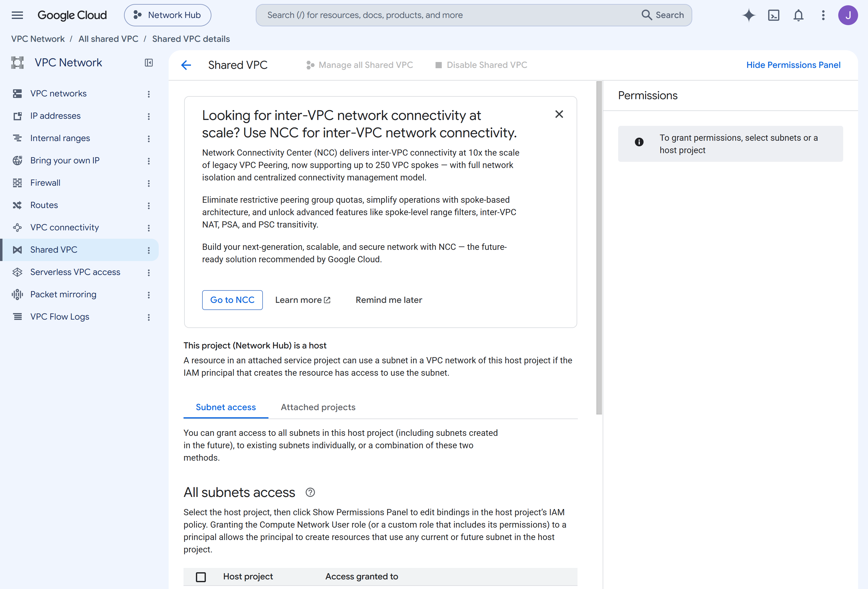The height and width of the screenshot is (589, 868).
Task: Open VPC networks in sidebar
Action: (58, 93)
